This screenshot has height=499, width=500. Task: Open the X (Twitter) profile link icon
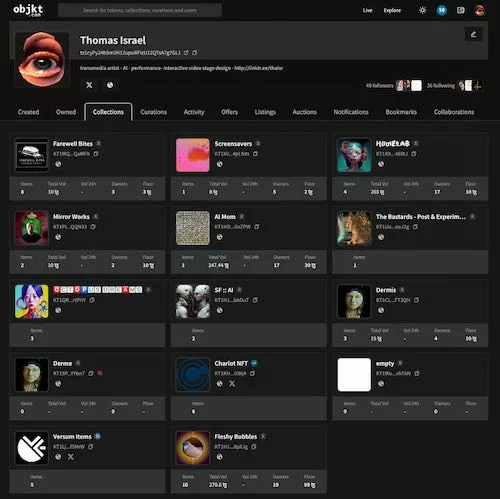pos(89,85)
